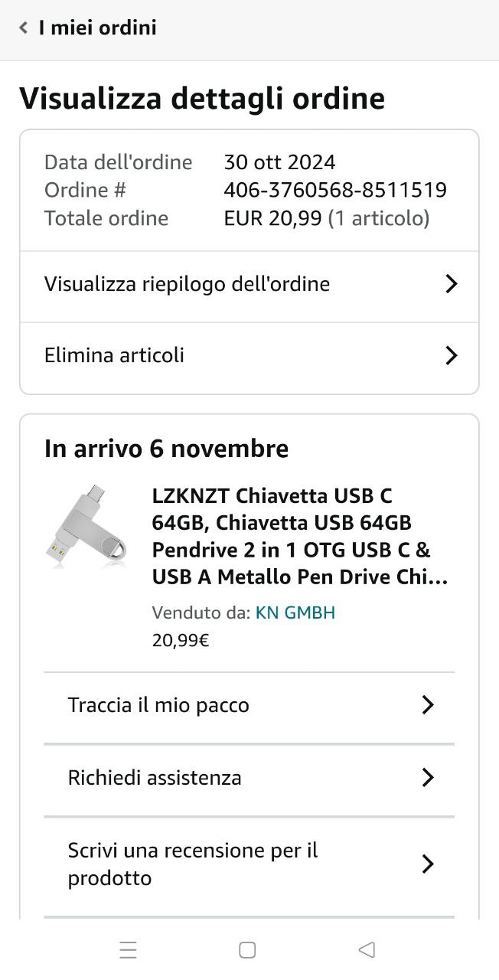The width and height of the screenshot is (499, 980).
Task: Tap the chevron beside Scrivi una recensione
Action: [x=428, y=864]
